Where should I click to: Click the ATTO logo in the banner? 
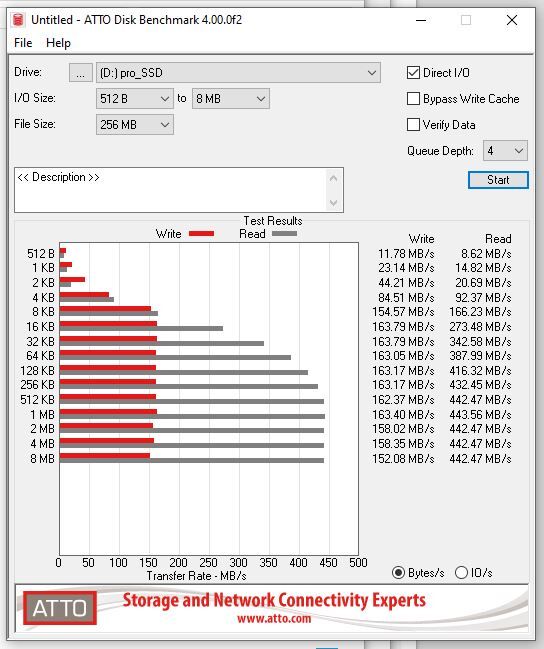[60, 608]
